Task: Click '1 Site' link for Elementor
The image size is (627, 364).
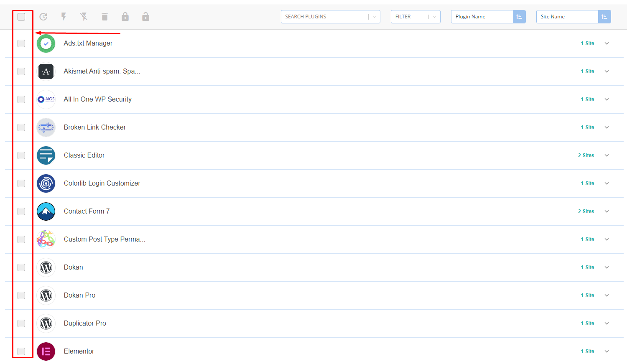Action: point(587,351)
